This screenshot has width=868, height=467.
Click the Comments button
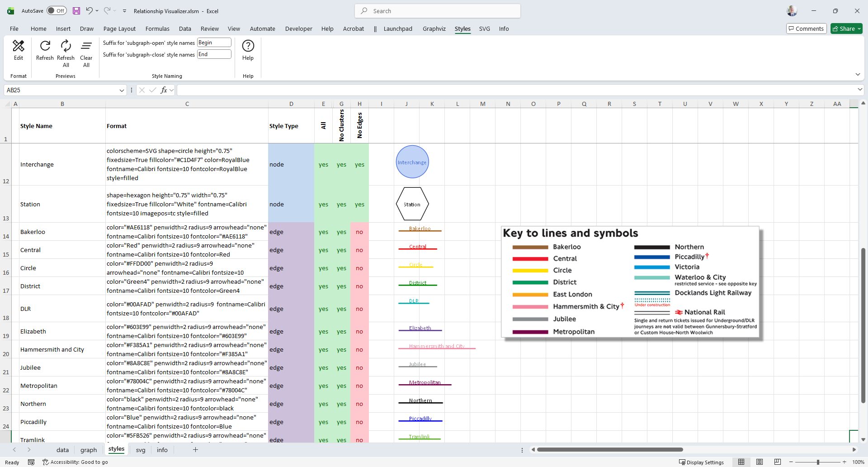[x=806, y=29]
